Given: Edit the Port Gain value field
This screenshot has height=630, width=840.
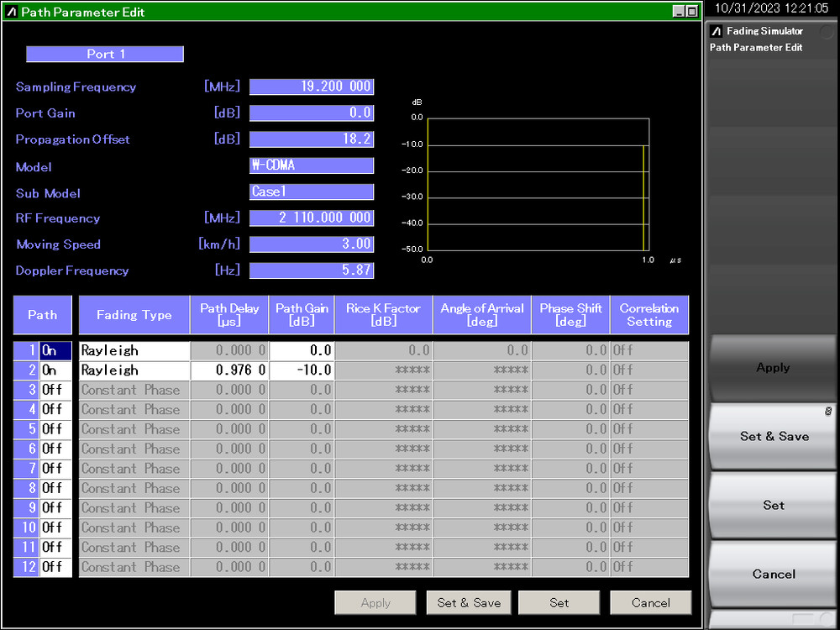Looking at the screenshot, I should (312, 113).
